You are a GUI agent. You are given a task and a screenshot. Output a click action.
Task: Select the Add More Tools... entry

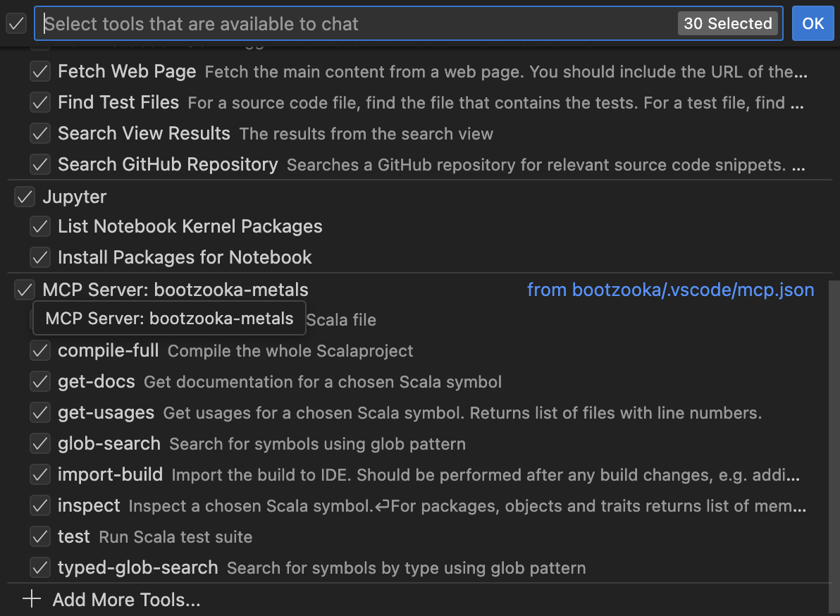coord(126,600)
